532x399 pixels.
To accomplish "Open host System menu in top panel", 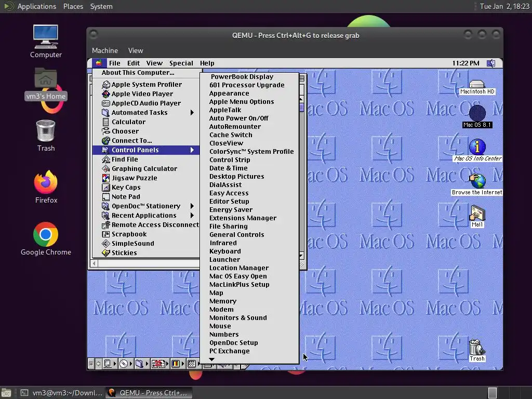I will (101, 6).
